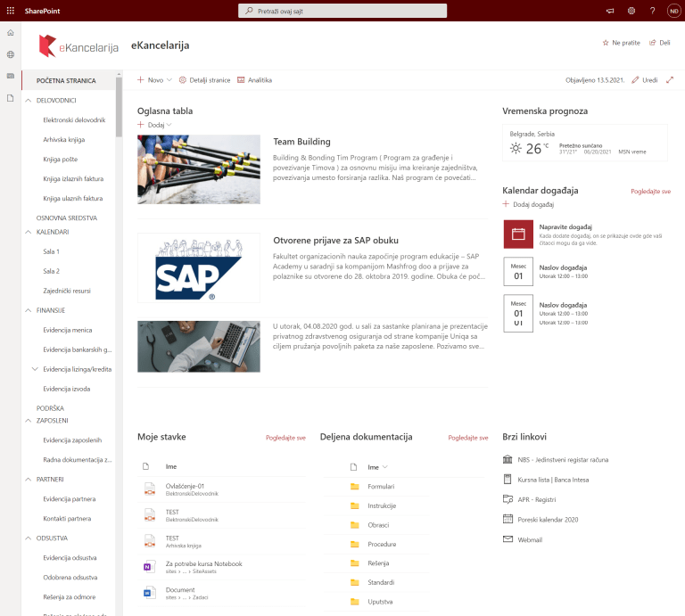Open the globe sites icon
The width and height of the screenshot is (685, 616).
click(x=11, y=54)
